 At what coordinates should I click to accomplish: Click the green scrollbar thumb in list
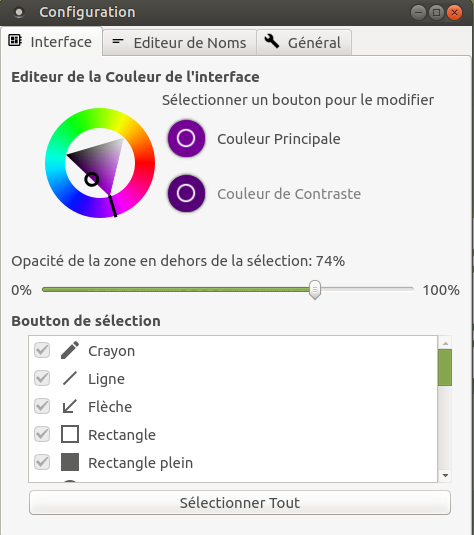445,367
